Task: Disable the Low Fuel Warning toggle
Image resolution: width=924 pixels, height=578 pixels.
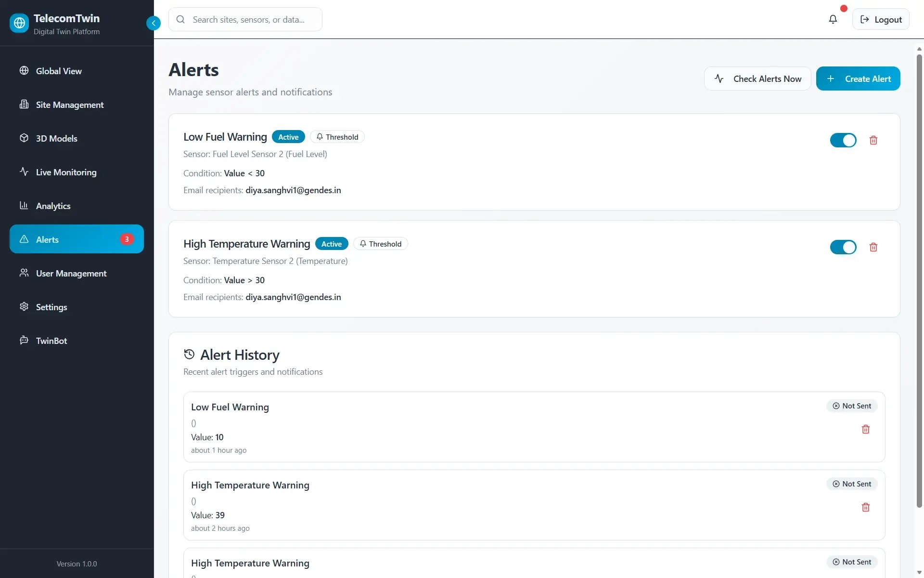Action: 843,140
